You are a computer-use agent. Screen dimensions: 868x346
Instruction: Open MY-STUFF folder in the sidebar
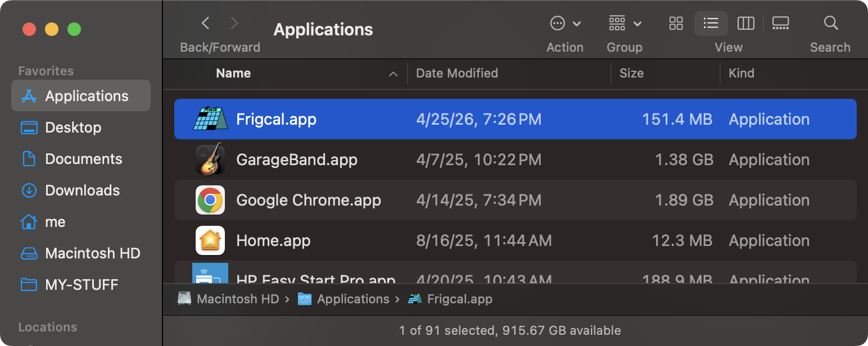tap(81, 285)
